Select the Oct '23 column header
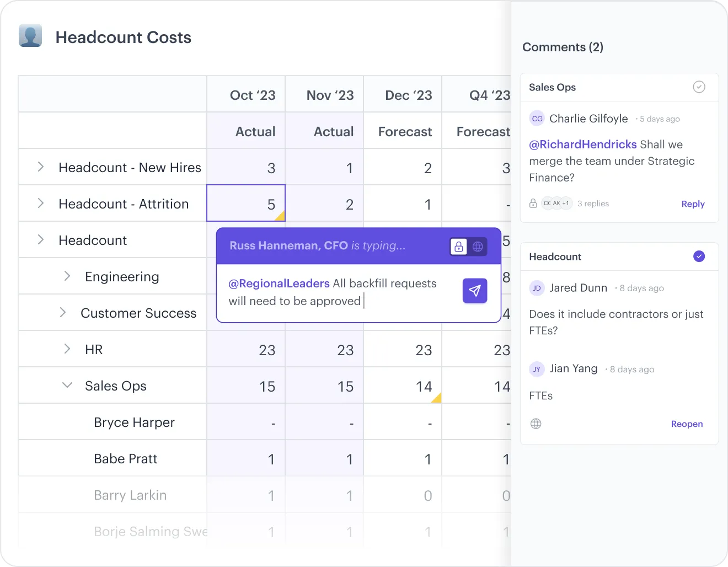728x567 pixels. [x=246, y=94]
